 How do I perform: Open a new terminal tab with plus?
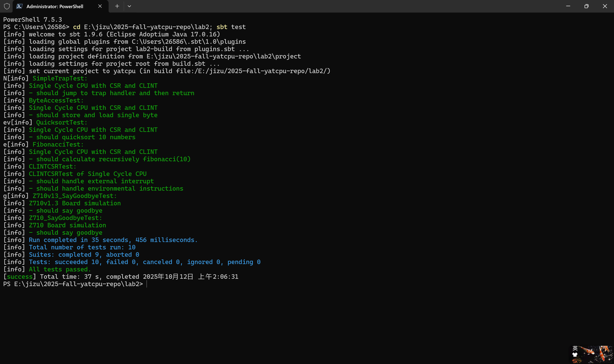click(x=117, y=6)
